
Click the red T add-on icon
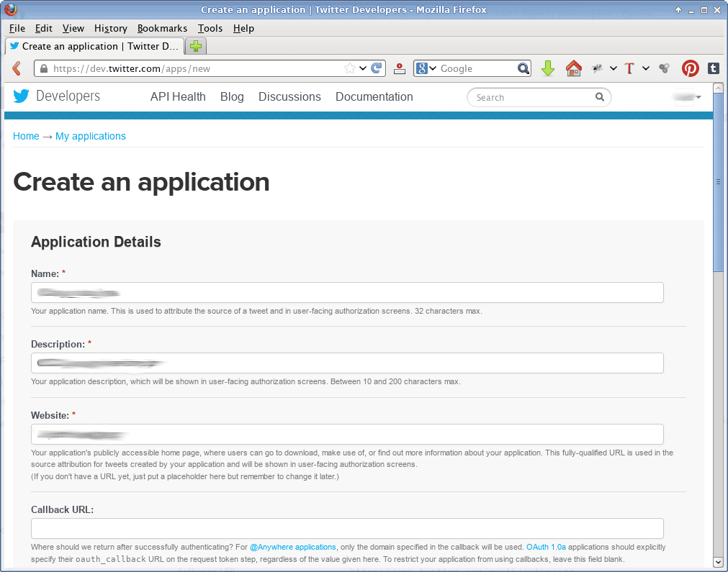coord(629,68)
